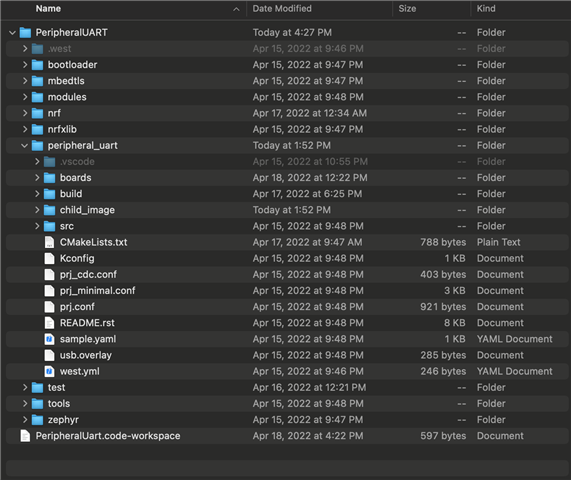Select the prj_minimal.conf file row
Screen dimensions: 571x480
tap(287, 291)
